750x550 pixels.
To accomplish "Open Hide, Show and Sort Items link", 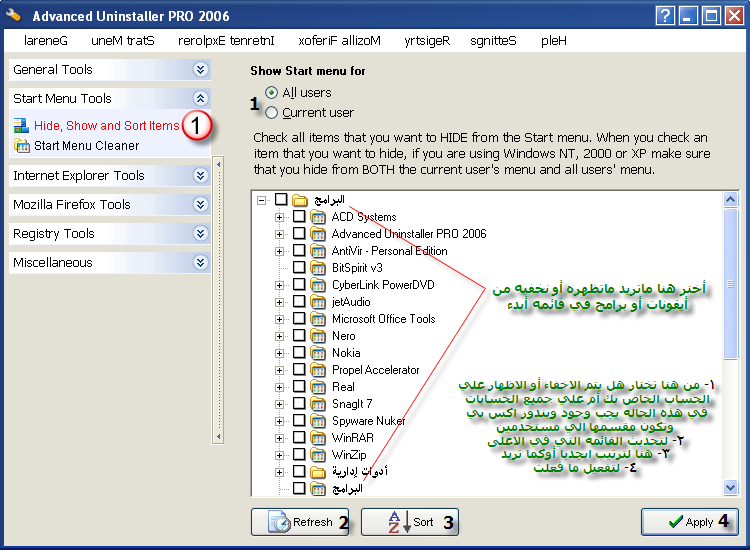I will pos(107,125).
